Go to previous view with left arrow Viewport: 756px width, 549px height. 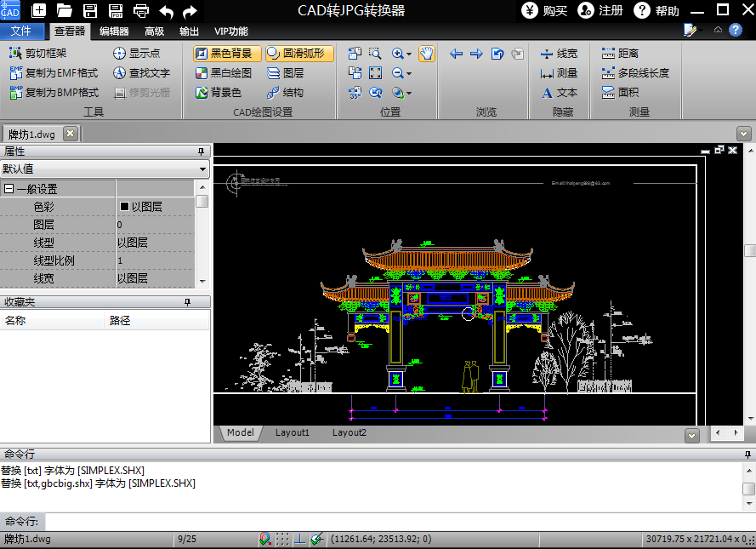pyautogui.click(x=457, y=54)
